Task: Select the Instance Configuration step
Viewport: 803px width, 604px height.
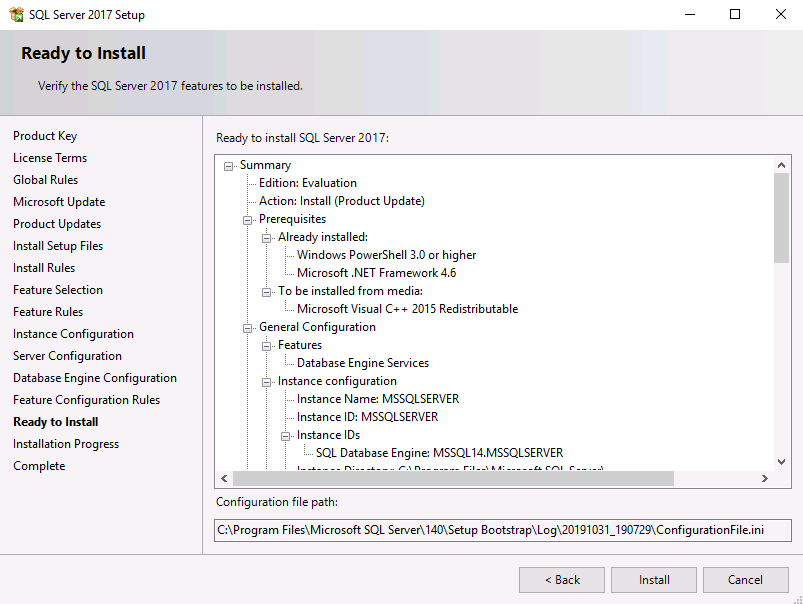Action: 73,334
